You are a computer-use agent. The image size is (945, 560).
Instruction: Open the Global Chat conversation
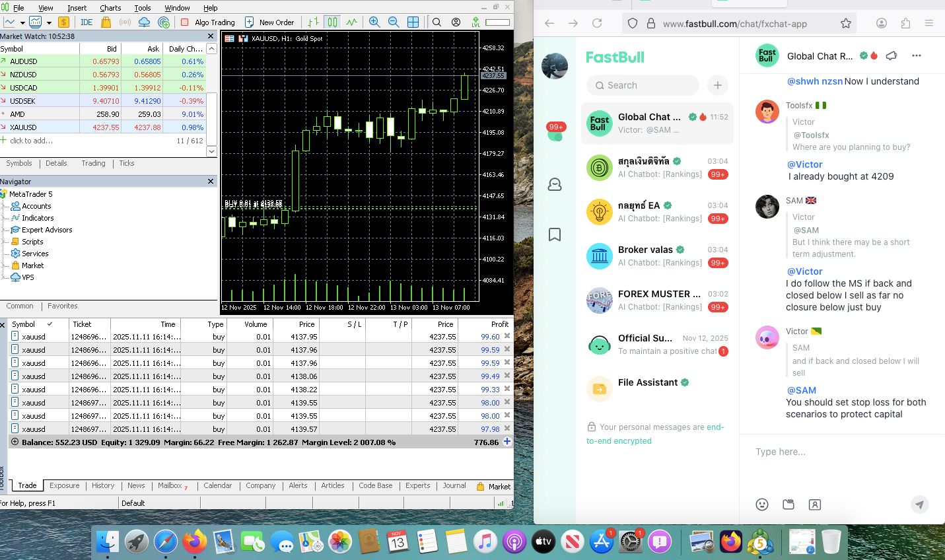coord(657,123)
